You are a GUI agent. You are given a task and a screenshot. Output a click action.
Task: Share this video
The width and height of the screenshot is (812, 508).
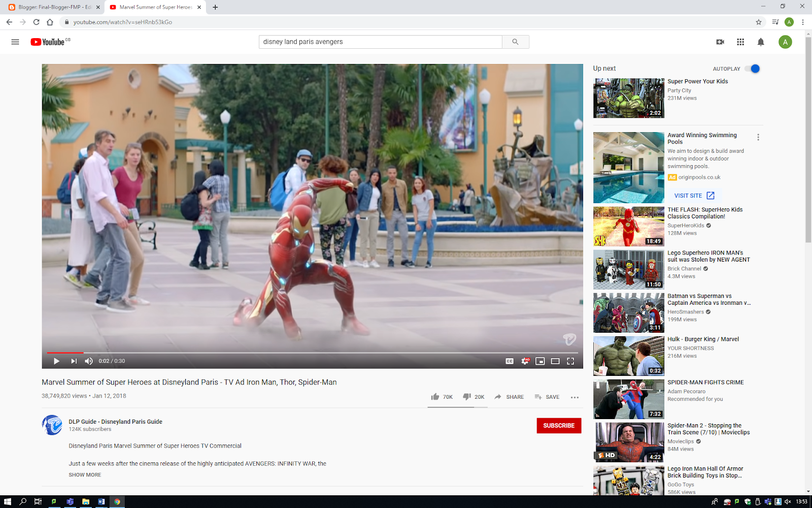tap(509, 397)
